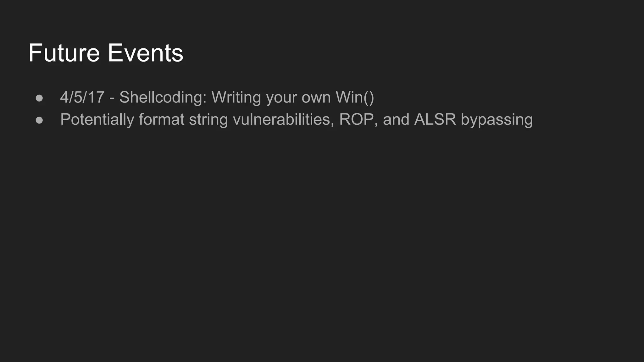This screenshot has width=644, height=362.
Task: Click the word "Potentially" in second bullet
Action: pyautogui.click(x=97, y=120)
